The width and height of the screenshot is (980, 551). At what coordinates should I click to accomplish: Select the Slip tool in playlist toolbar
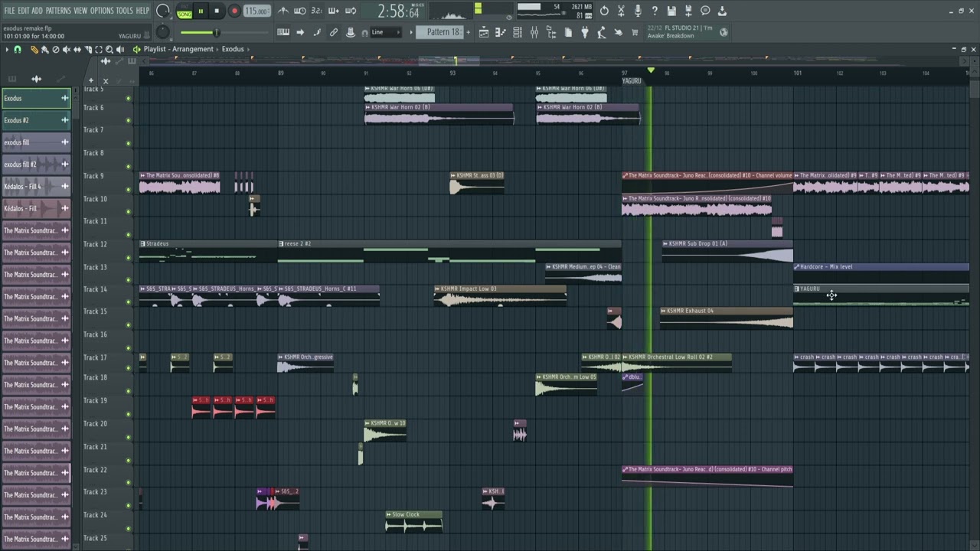(77, 49)
